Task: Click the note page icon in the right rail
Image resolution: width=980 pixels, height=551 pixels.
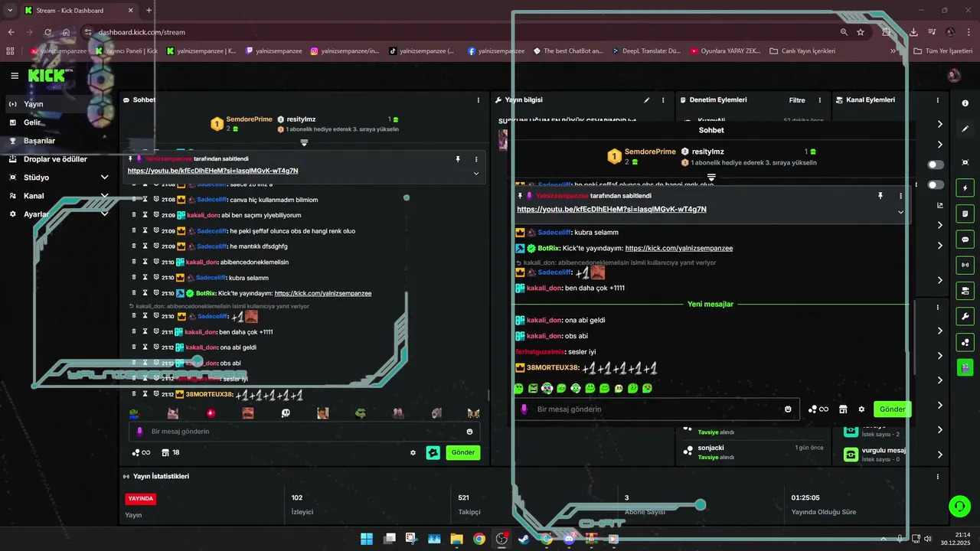Action: point(965,214)
